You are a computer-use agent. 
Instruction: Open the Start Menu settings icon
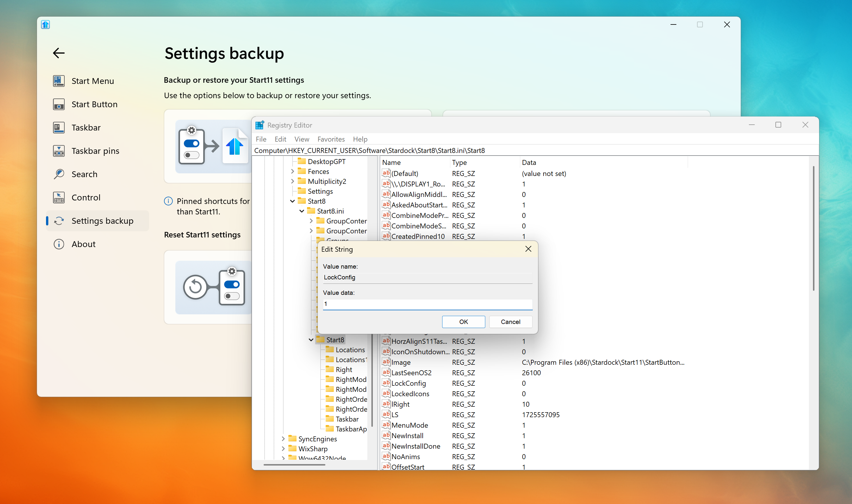click(x=59, y=81)
